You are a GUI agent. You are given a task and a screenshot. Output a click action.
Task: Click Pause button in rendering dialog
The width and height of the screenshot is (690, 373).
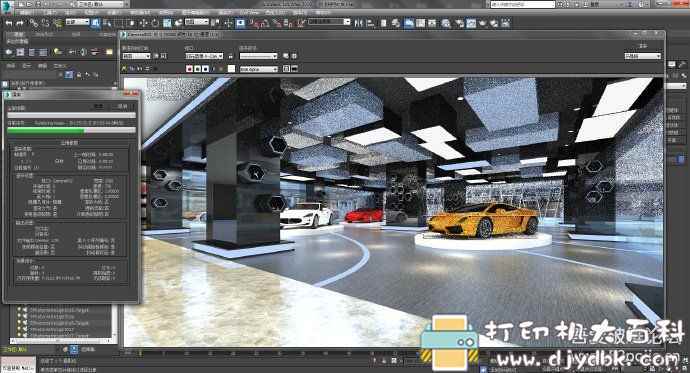[x=99, y=106]
